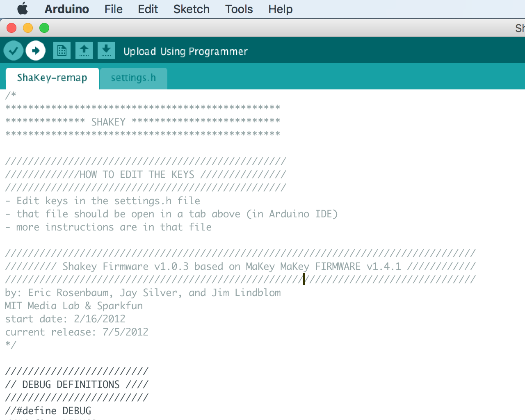Click the 'SHAKEY' header comment line
Image resolution: width=525 pixels, height=420 pixels.
(x=143, y=122)
